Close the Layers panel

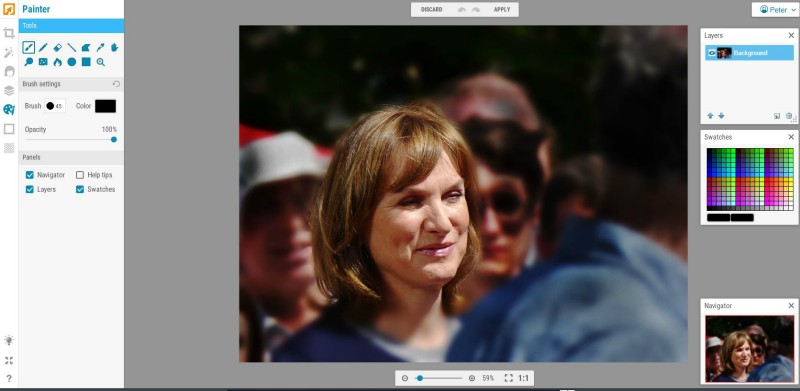791,35
